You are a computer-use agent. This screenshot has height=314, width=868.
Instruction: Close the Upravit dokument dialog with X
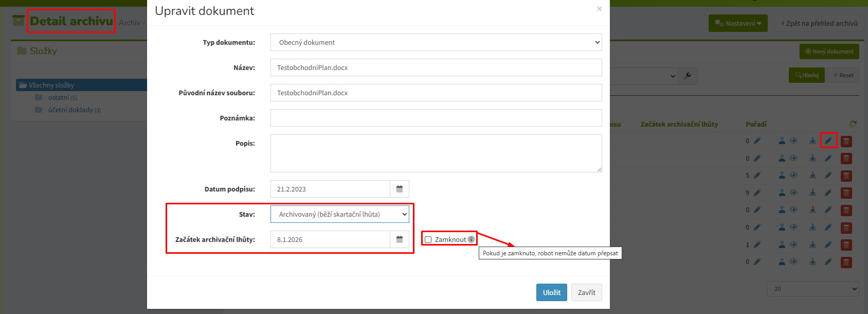tap(599, 9)
